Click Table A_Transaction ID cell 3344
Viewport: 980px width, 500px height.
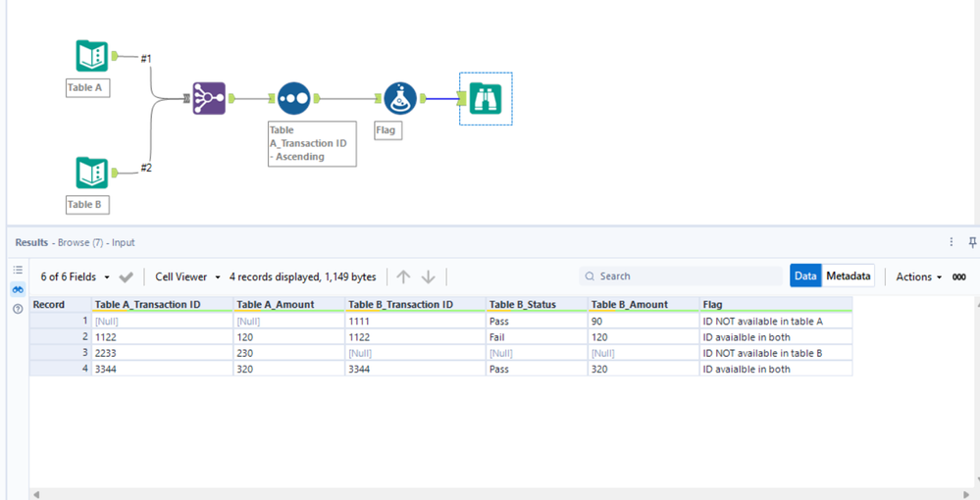(163, 369)
